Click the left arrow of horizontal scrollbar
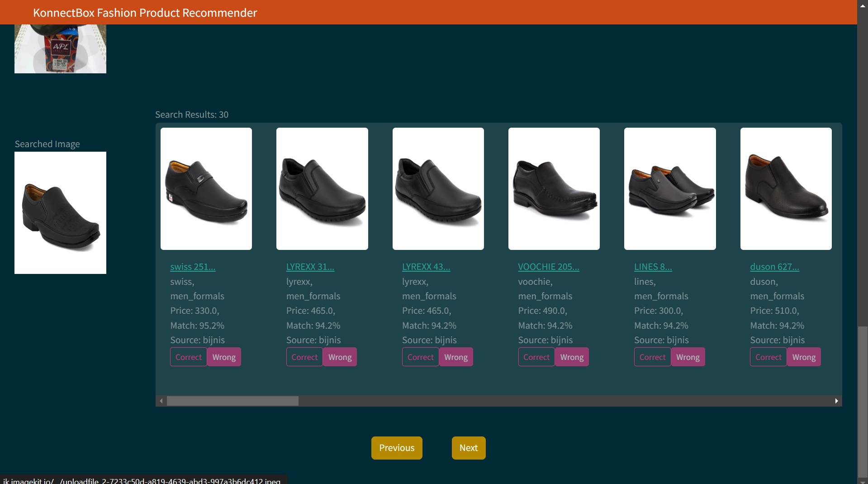This screenshot has height=484, width=868. 161,401
